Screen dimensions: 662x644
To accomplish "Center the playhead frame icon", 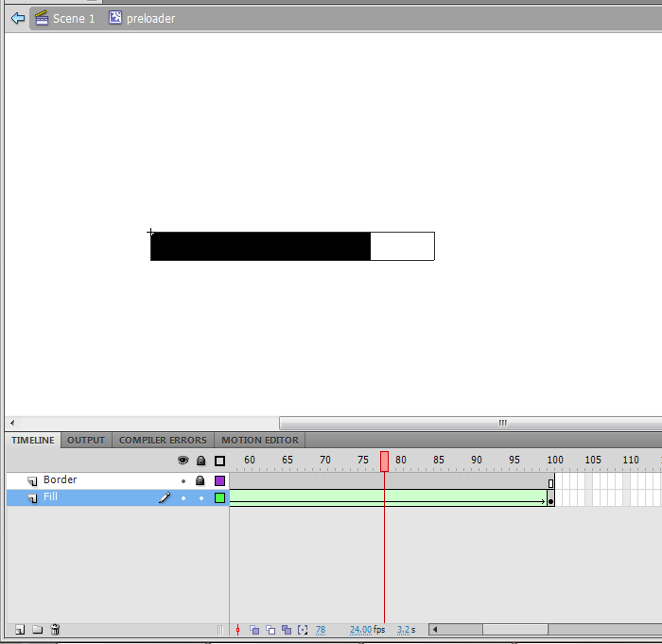I will [x=237, y=630].
